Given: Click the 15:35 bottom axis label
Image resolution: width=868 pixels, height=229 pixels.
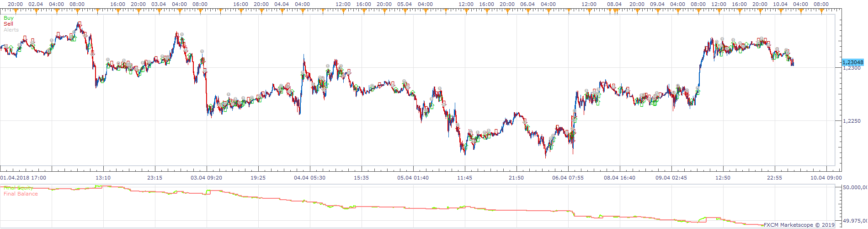Looking at the screenshot, I should tap(361, 178).
